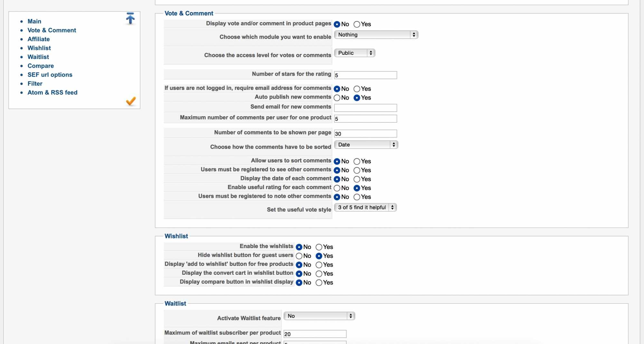Click the Number of stars for rating field

click(365, 75)
